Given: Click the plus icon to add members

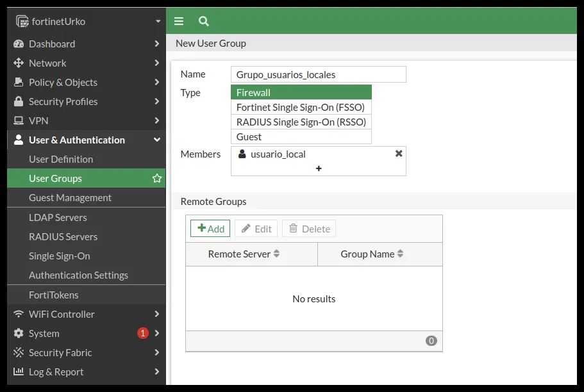Looking at the screenshot, I should click(x=319, y=168).
